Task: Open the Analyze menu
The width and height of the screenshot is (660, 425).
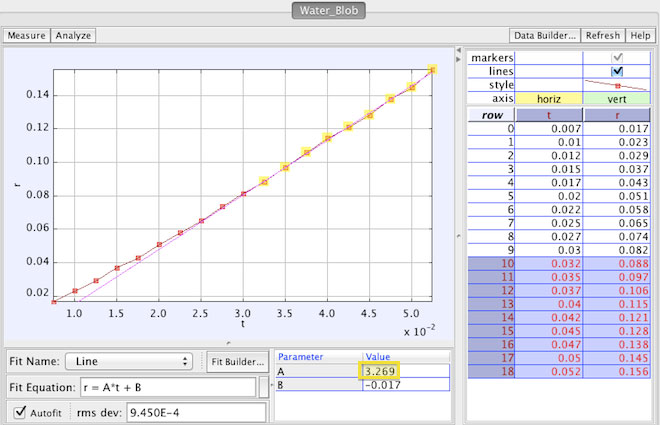Action: point(73,35)
